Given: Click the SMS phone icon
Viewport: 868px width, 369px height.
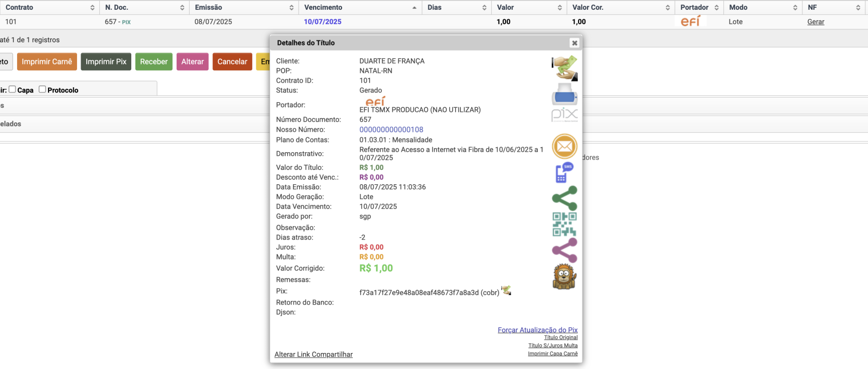Looking at the screenshot, I should click(564, 173).
